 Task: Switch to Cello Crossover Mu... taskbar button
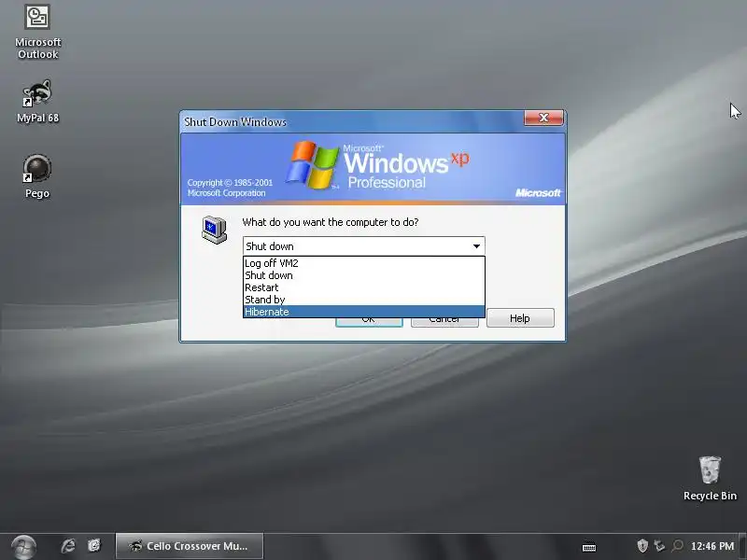[190, 546]
